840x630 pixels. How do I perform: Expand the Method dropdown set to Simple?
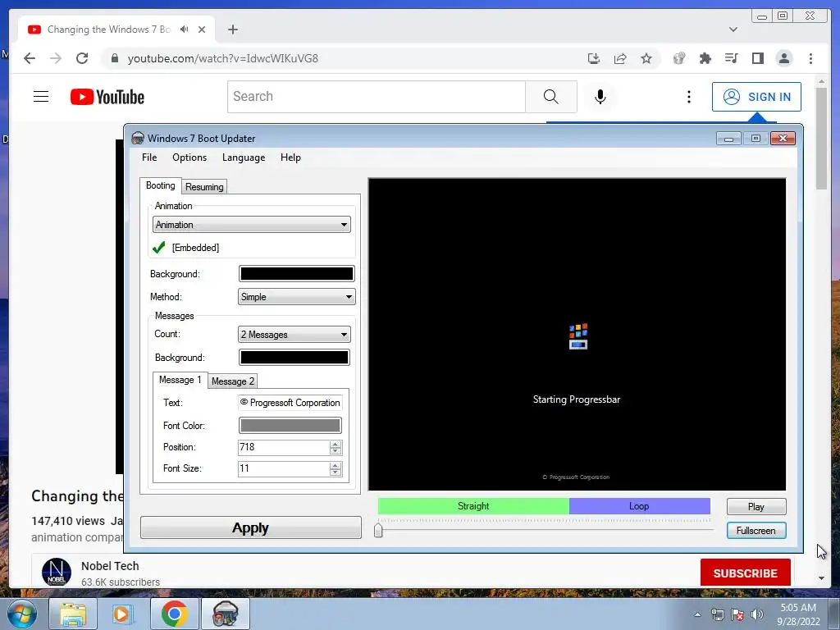point(296,297)
